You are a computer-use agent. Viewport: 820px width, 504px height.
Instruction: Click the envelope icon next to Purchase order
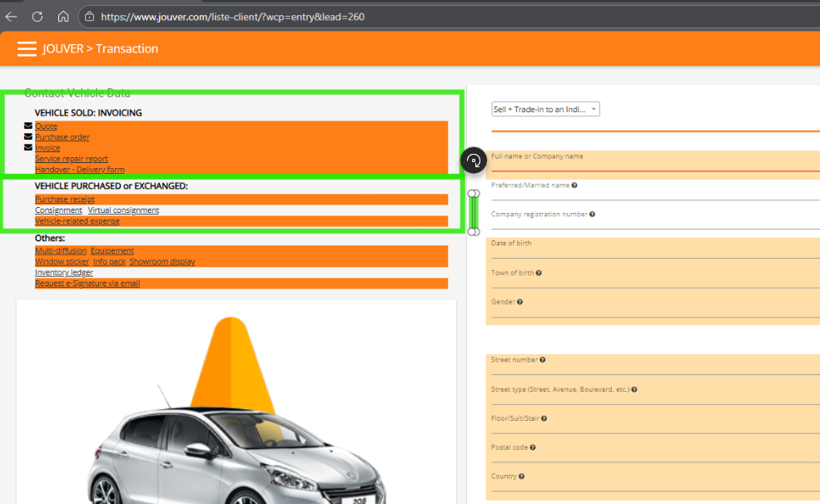pos(28,137)
